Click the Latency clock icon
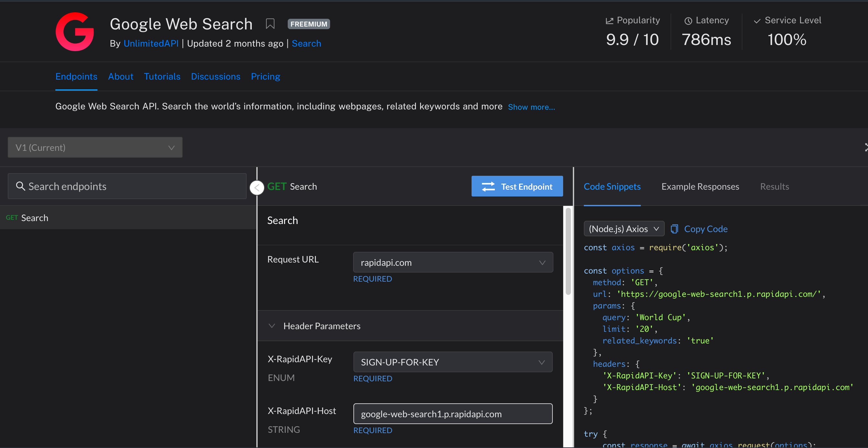 688,21
